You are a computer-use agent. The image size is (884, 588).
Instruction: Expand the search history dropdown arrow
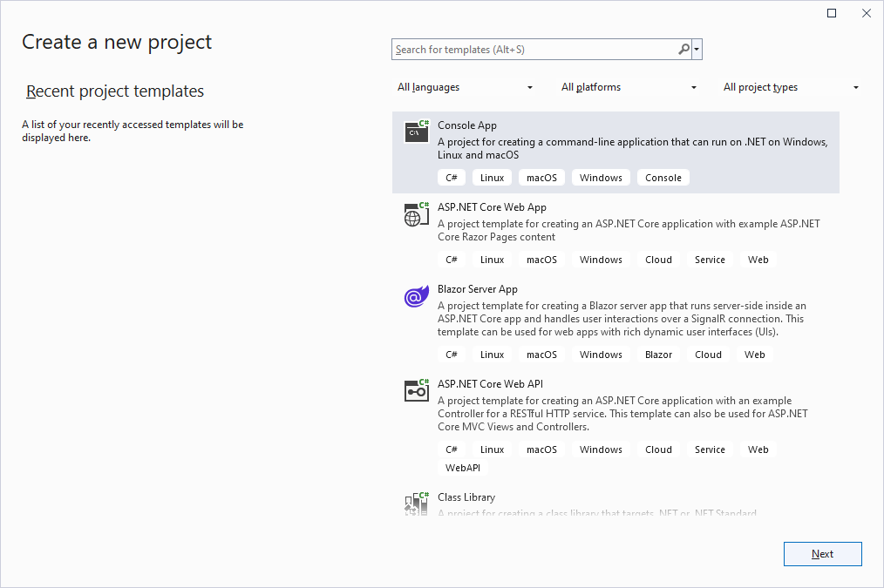click(697, 50)
